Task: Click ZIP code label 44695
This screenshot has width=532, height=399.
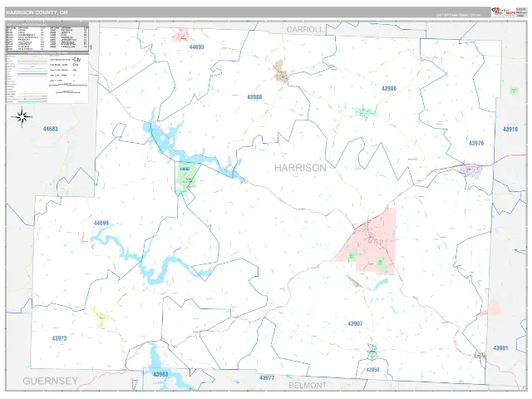Action: pyautogui.click(x=196, y=47)
